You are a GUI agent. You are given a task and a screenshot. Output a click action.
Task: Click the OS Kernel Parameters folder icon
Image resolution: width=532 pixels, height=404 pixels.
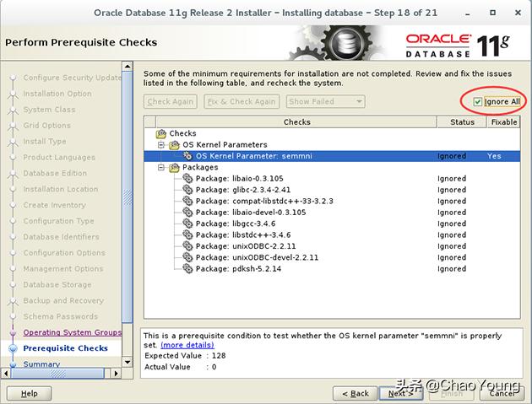click(174, 145)
